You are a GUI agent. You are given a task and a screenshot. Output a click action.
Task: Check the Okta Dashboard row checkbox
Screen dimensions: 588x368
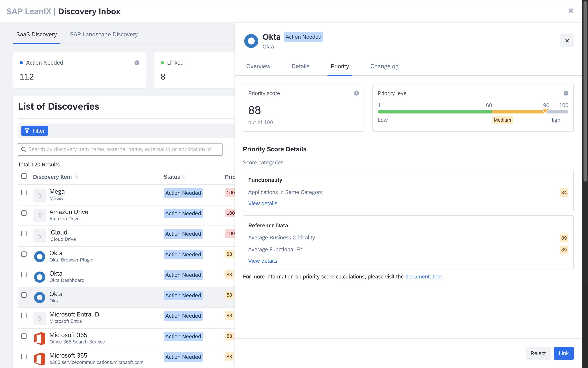24,275
